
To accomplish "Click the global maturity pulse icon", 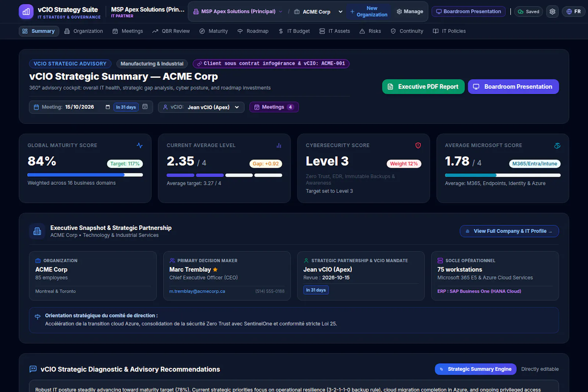I will pos(140,145).
